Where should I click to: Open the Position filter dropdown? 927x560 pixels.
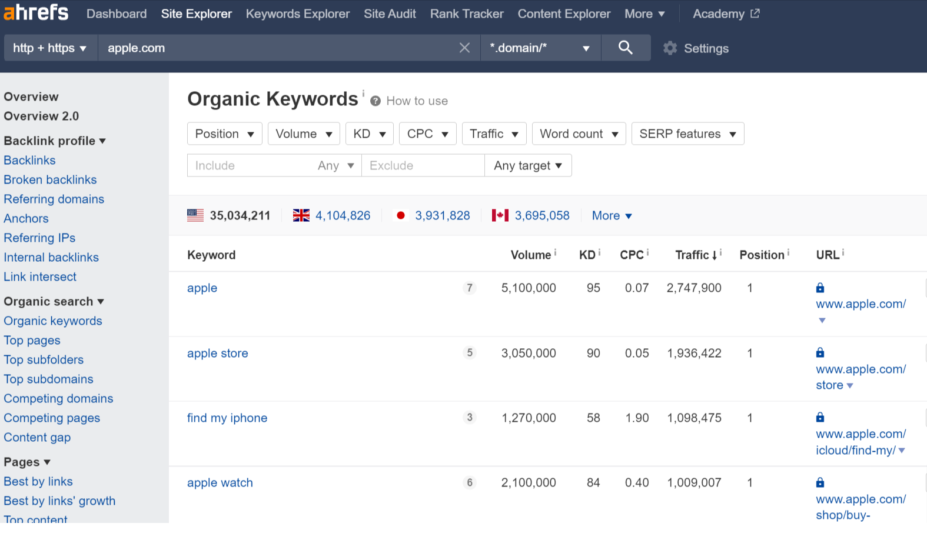(224, 134)
